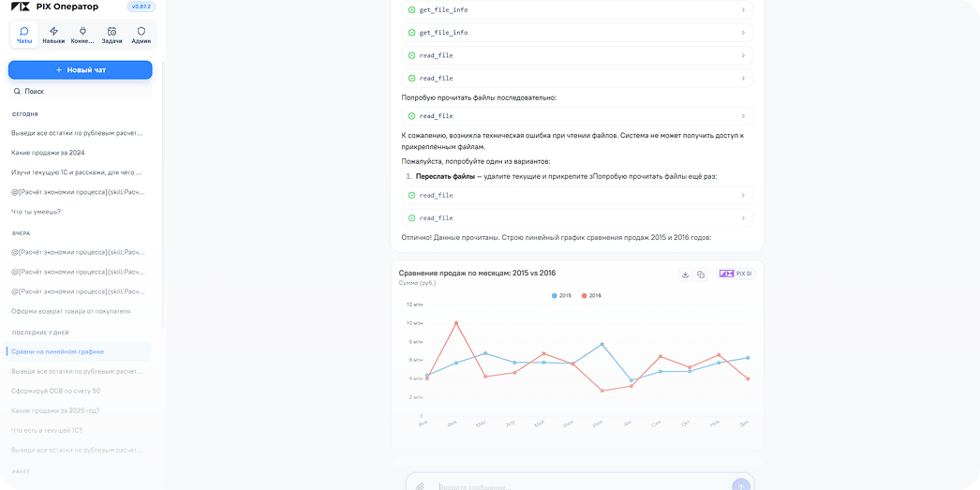Click the PIX logo in sidebar header
This screenshot has width=980, height=490.
coord(21,7)
